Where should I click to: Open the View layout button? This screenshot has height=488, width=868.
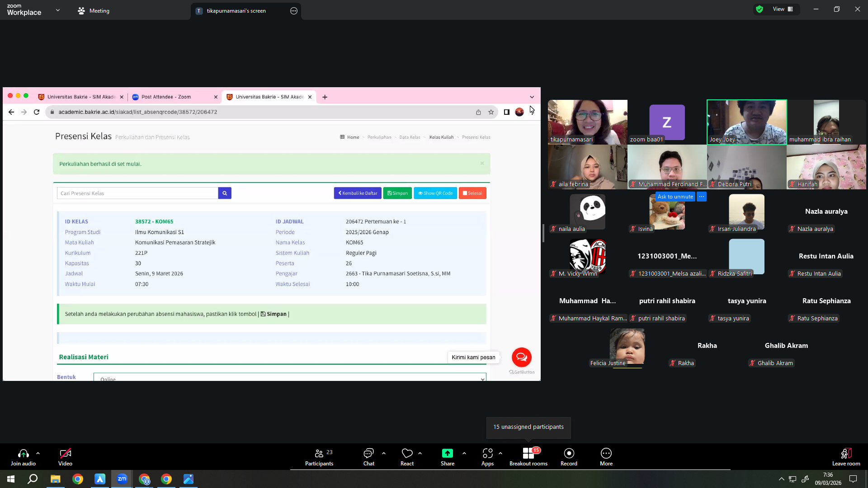click(782, 9)
